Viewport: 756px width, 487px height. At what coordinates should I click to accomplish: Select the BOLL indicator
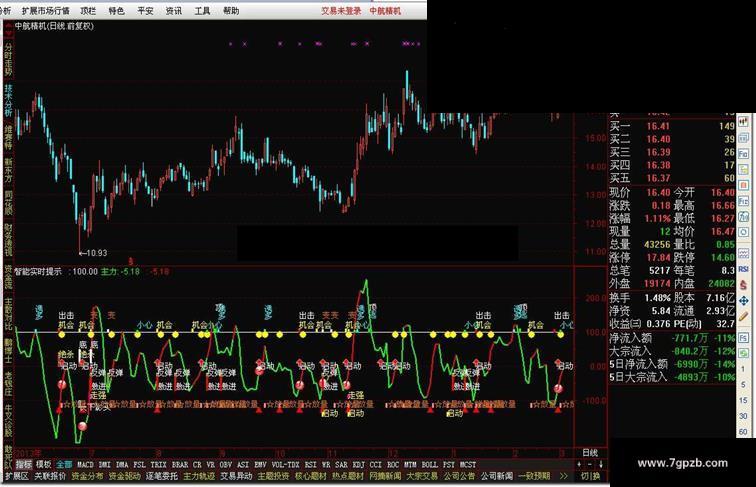coord(430,465)
